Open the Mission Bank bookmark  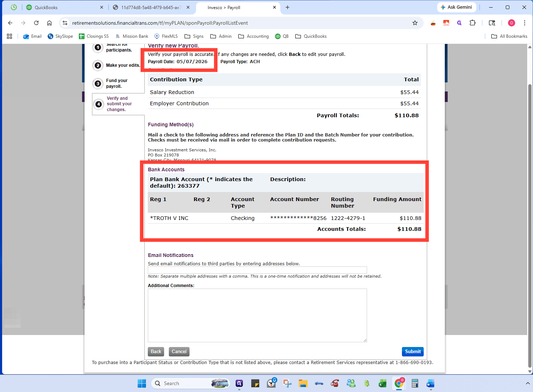point(131,36)
